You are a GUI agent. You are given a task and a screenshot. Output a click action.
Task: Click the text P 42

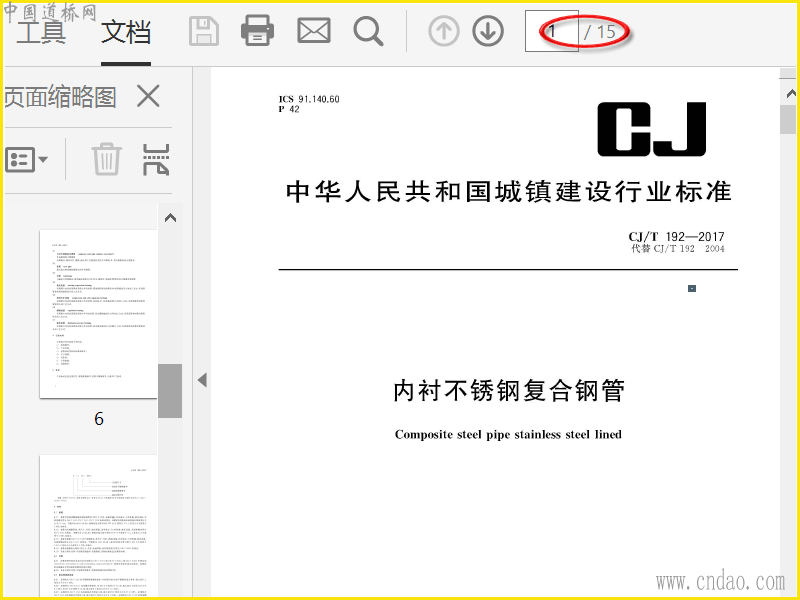click(x=289, y=109)
